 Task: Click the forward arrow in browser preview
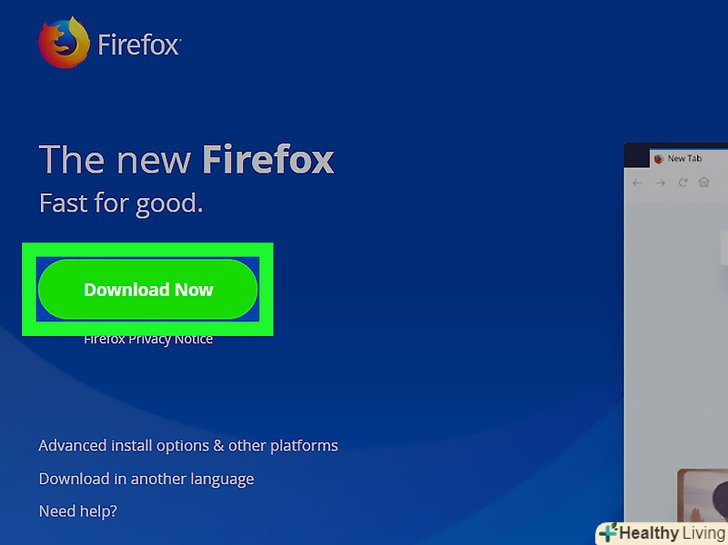[660, 183]
